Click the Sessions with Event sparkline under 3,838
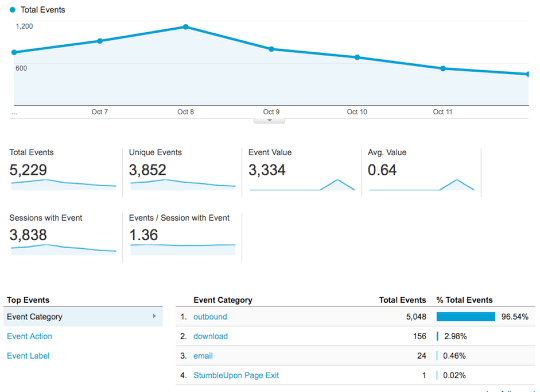Screen dimensions: 540x392 [x=63, y=250]
